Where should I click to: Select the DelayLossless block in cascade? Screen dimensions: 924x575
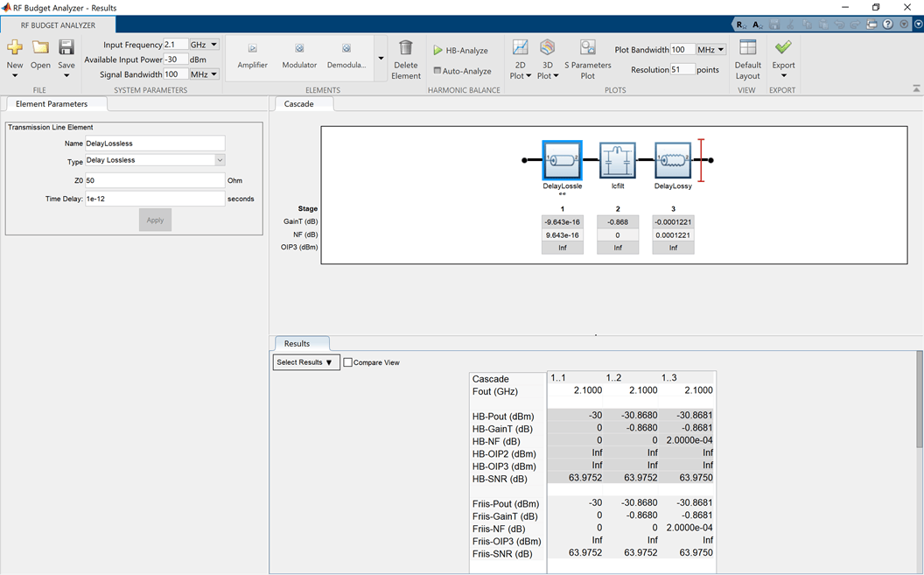click(x=562, y=160)
